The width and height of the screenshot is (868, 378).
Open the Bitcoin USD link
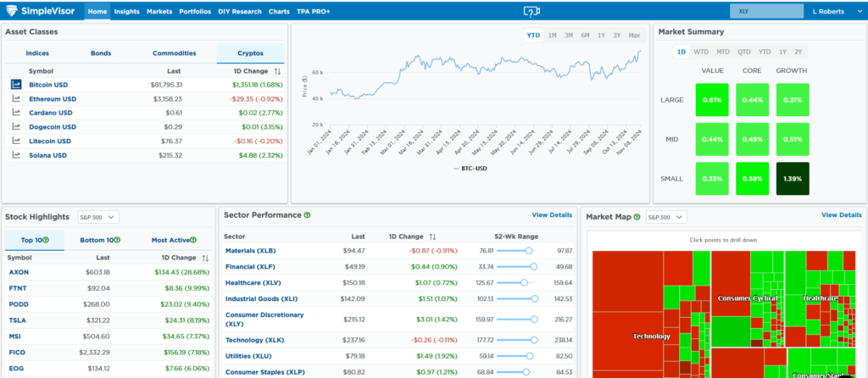click(x=48, y=85)
